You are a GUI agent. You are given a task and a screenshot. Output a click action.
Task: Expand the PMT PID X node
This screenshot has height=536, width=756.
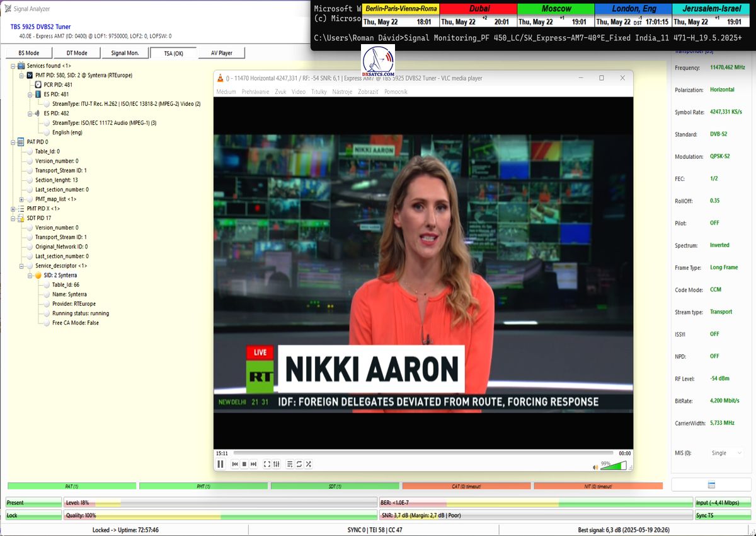(13, 209)
